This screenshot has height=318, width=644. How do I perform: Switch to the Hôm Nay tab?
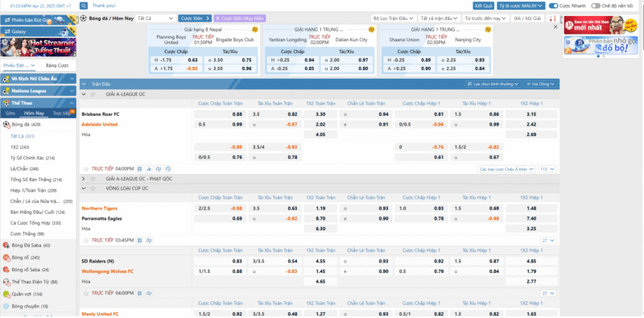click(34, 114)
